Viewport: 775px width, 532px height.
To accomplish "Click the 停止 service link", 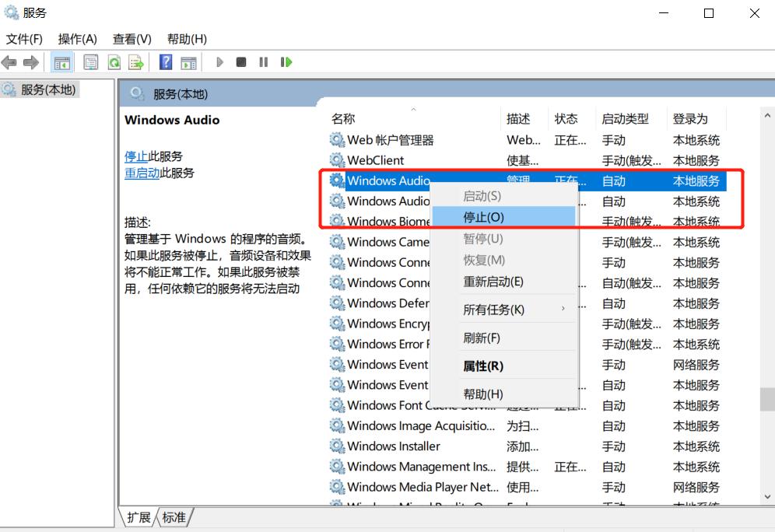I will (136, 156).
